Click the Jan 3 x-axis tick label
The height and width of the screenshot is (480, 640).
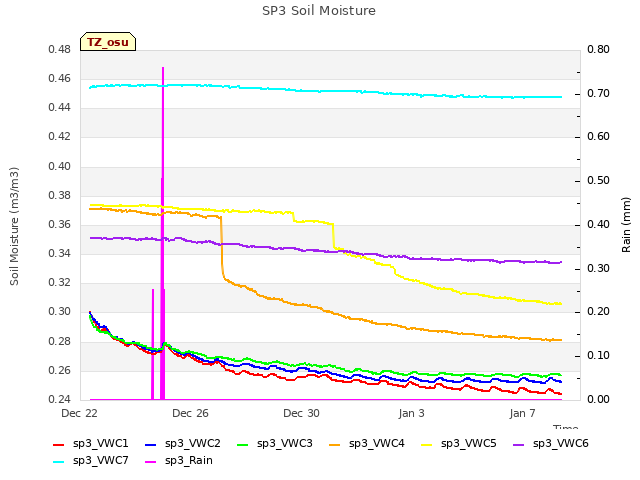[x=411, y=413]
